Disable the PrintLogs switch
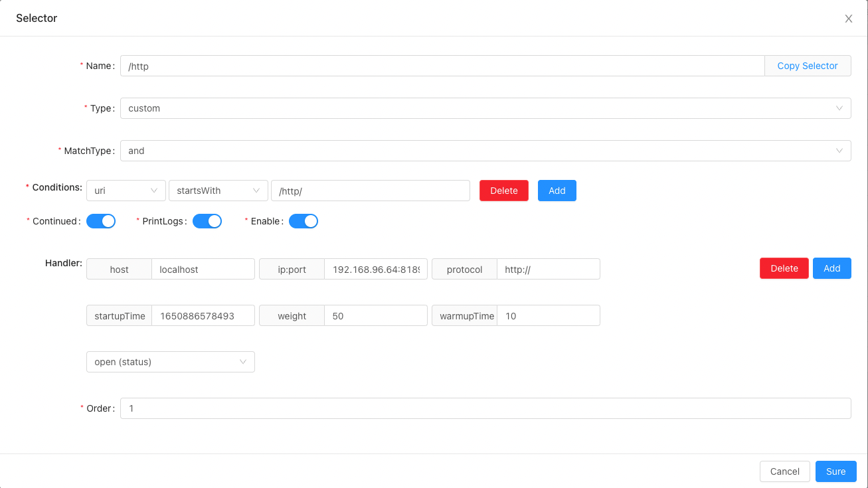The width and height of the screenshot is (868, 488). 207,221
